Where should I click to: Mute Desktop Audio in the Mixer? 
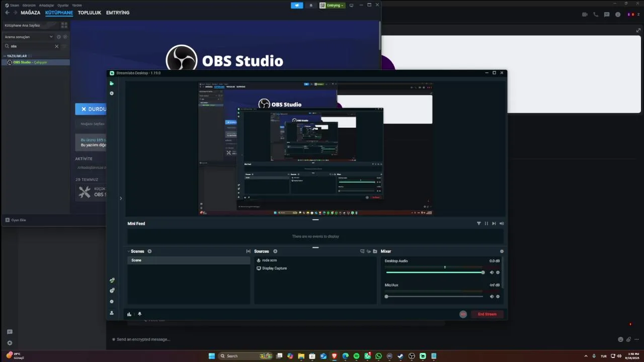tap(492, 273)
